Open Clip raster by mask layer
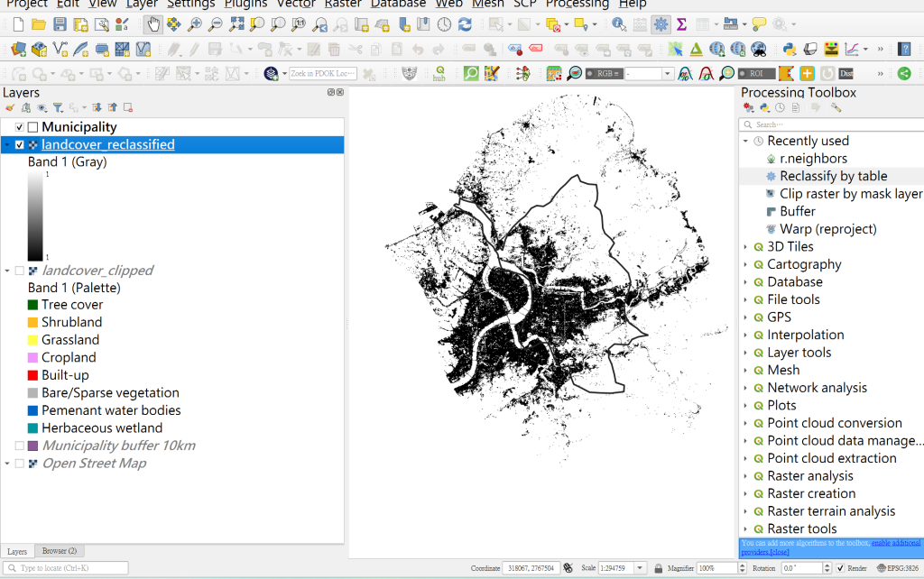Screen dimensions: 924x579 point(851,195)
